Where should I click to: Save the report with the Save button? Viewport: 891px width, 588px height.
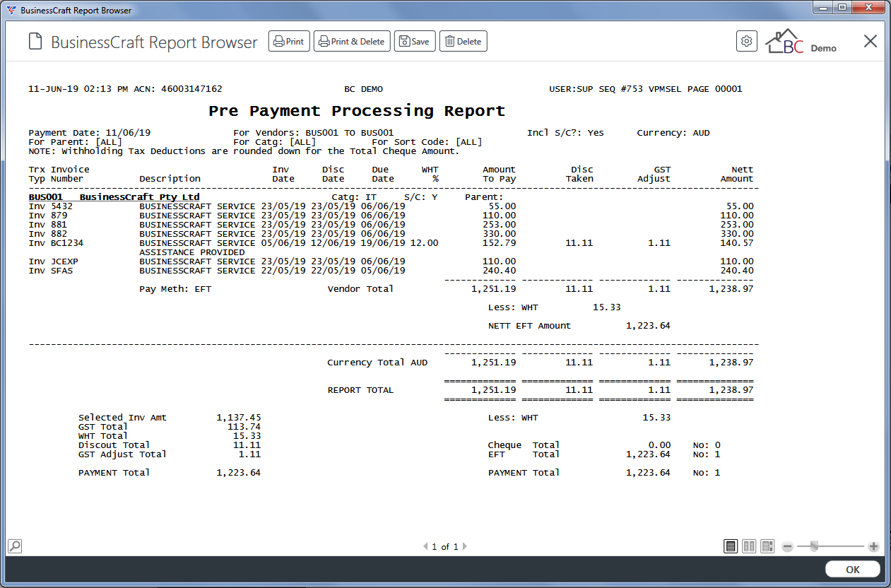[415, 42]
